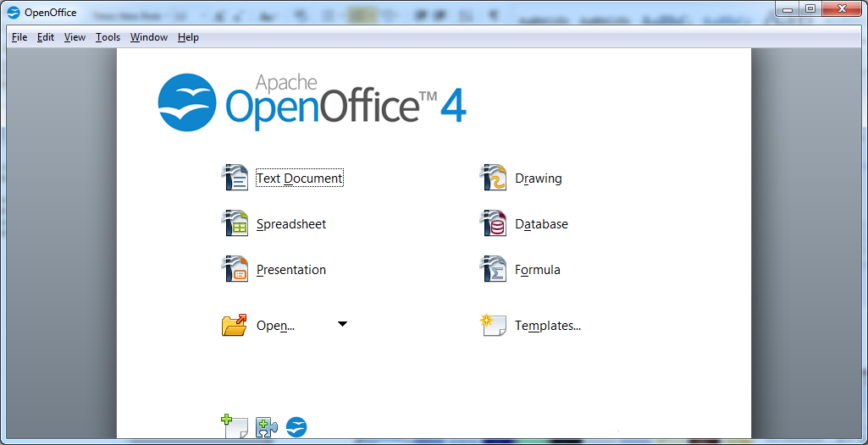Get more templates via green-plus page icon

click(x=235, y=426)
